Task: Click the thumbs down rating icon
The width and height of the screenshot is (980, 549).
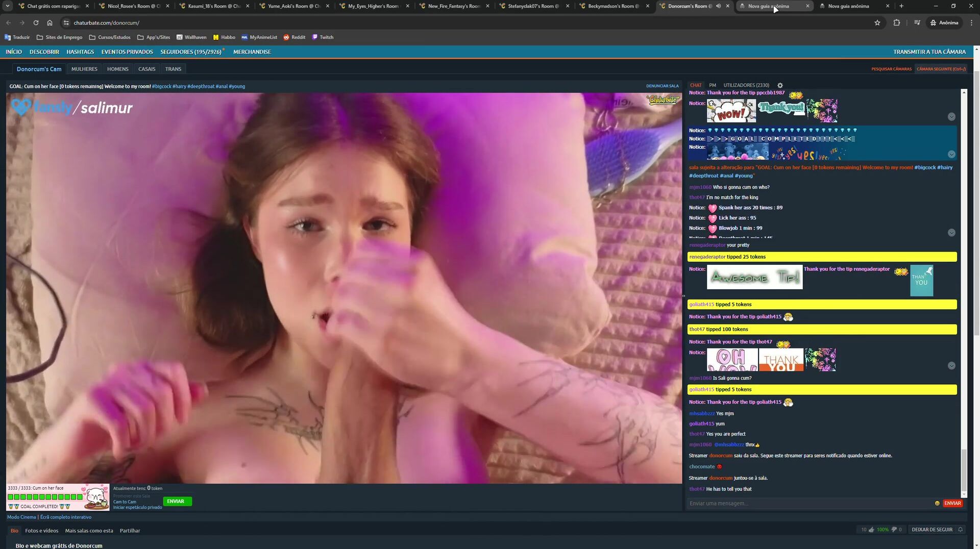Action: click(x=894, y=530)
